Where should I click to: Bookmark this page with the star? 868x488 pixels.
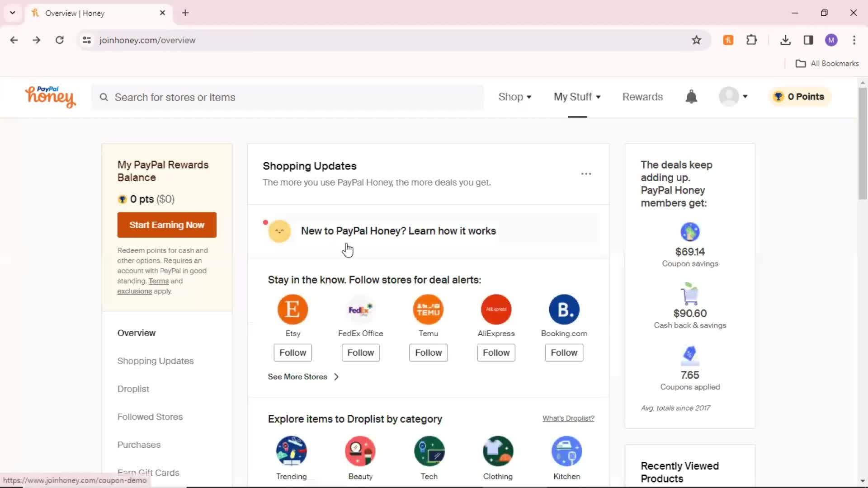click(x=696, y=40)
